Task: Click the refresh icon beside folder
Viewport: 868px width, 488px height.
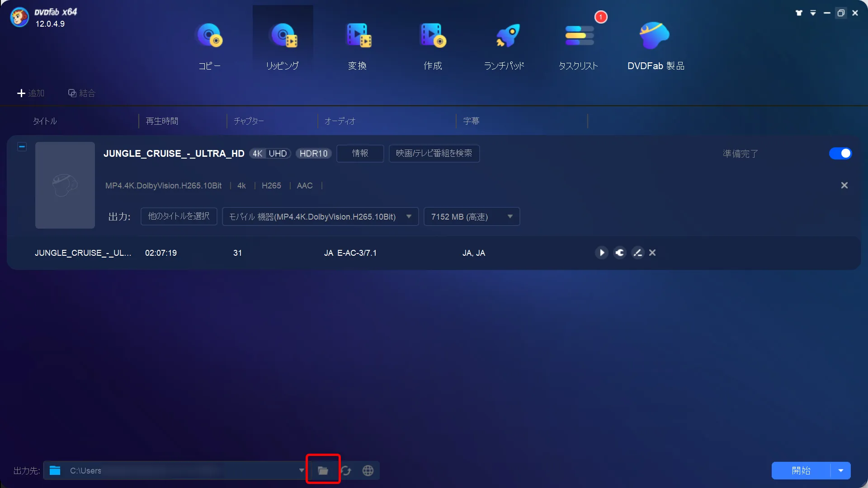Action: pos(346,470)
